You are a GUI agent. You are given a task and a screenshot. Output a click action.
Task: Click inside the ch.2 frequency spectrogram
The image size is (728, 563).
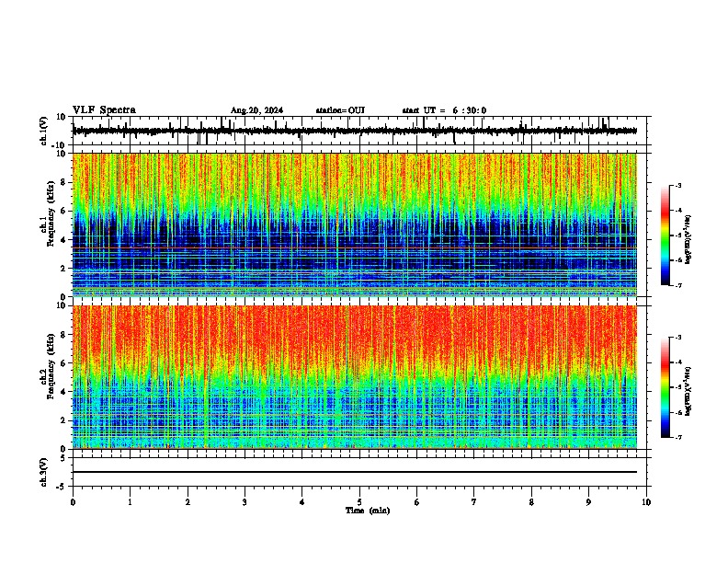[x=355, y=377]
